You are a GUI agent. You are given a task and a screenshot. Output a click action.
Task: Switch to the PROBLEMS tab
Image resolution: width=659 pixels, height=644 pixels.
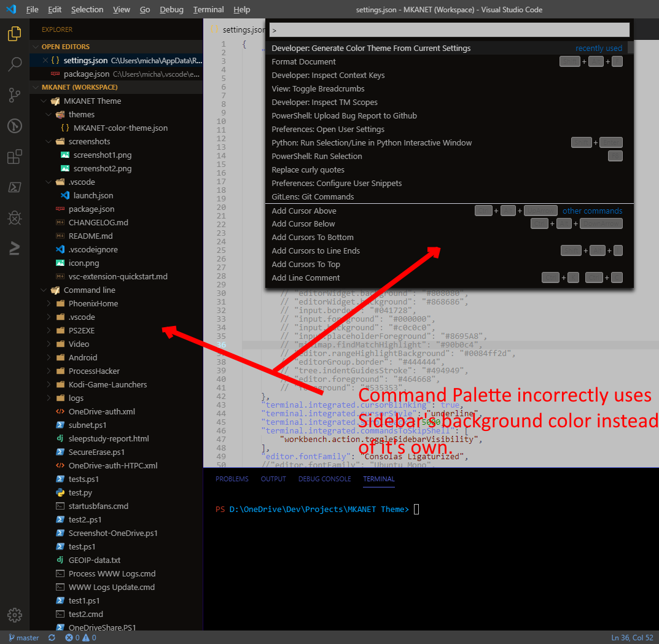(x=232, y=479)
